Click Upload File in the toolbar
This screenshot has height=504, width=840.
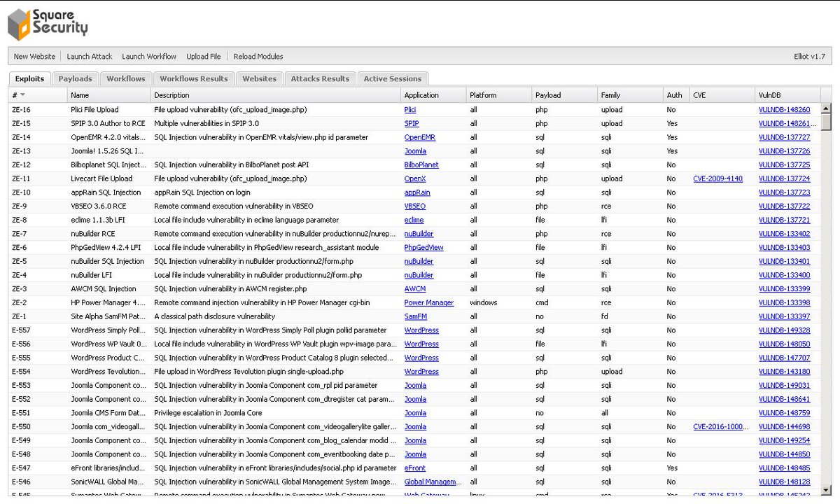pyautogui.click(x=204, y=56)
